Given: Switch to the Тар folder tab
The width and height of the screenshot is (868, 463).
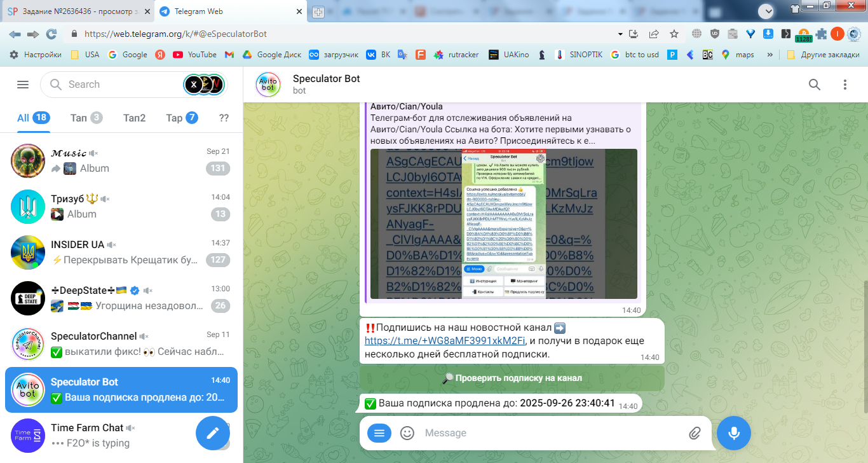Looking at the screenshot, I should tap(182, 118).
